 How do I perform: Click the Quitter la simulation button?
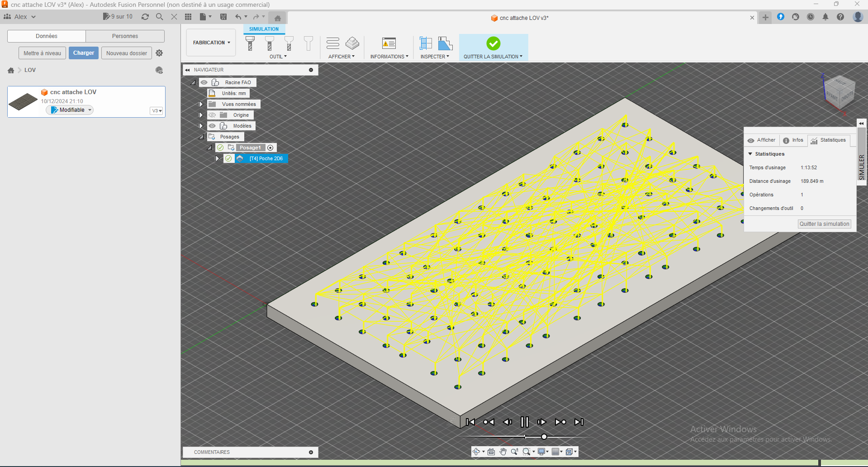pos(824,224)
